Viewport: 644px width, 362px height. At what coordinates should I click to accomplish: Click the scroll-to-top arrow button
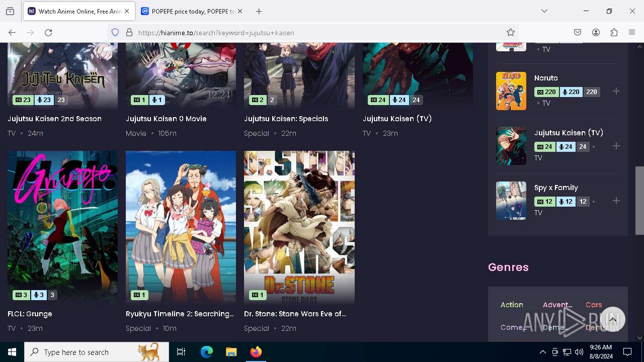pyautogui.click(x=612, y=320)
